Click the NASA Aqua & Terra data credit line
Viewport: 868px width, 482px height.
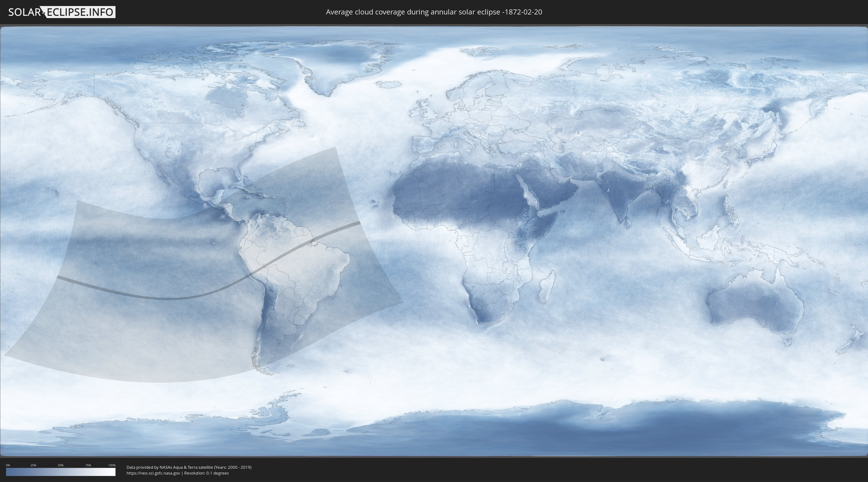click(x=189, y=467)
